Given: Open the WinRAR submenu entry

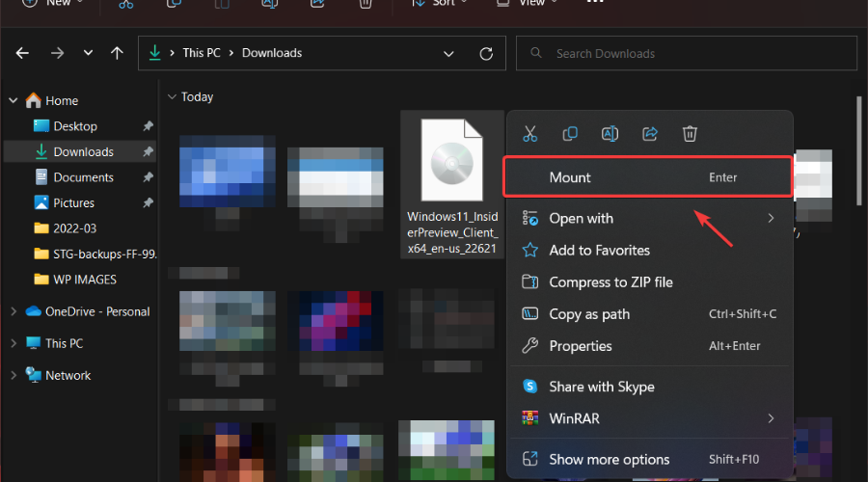Looking at the screenshot, I should 650,418.
